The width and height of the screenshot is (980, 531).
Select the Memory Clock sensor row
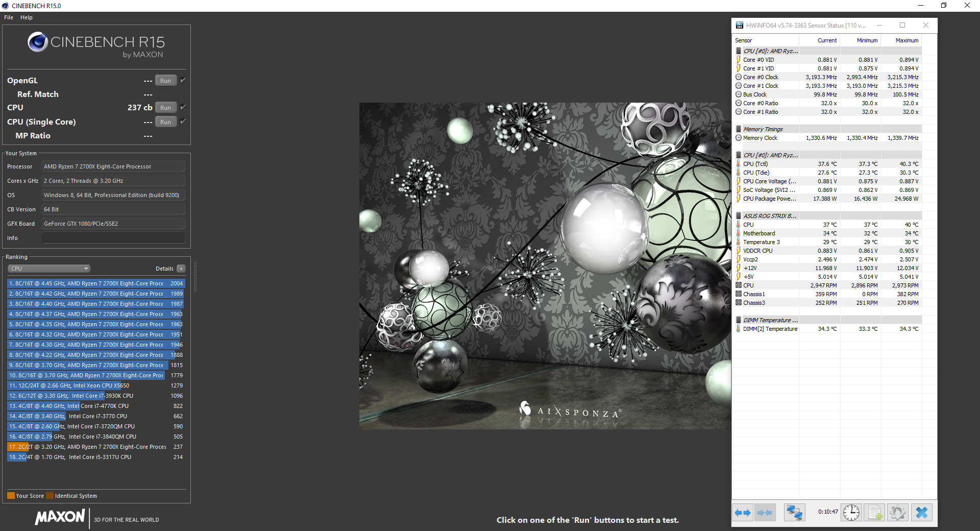pyautogui.click(x=827, y=138)
